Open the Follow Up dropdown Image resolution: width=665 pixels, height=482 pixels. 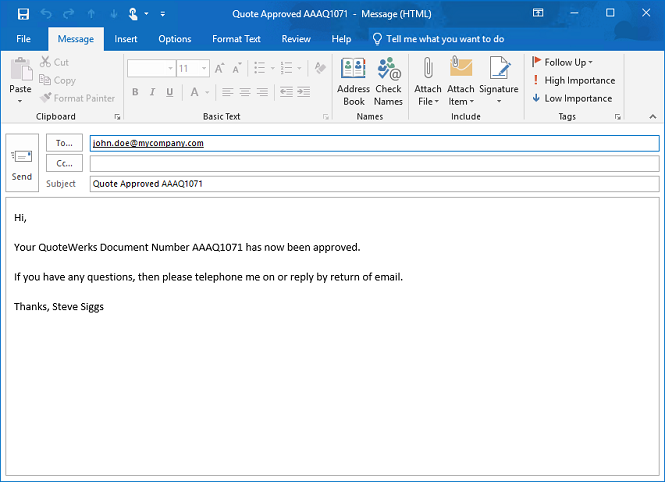pos(564,62)
